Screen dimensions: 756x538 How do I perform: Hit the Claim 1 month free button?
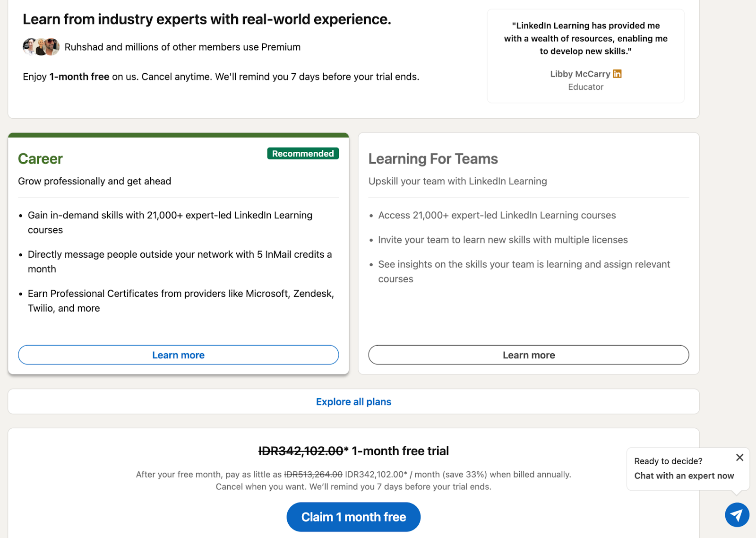tap(353, 517)
